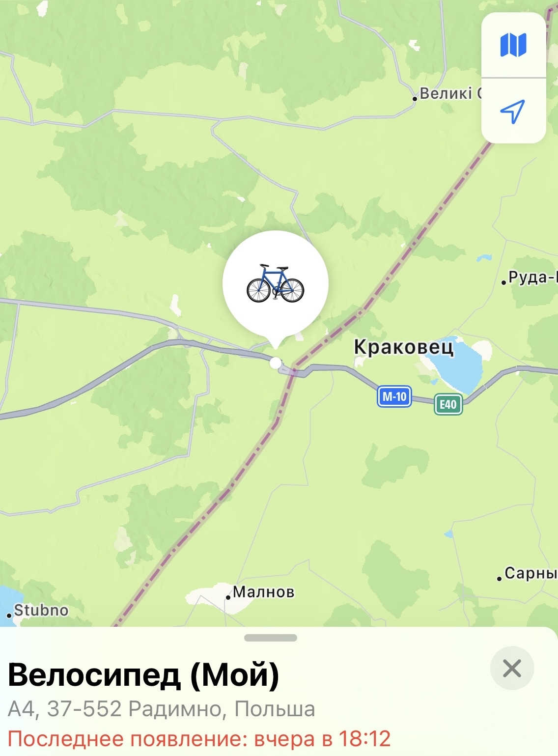Tap the Последнее появление status text

tap(199, 739)
